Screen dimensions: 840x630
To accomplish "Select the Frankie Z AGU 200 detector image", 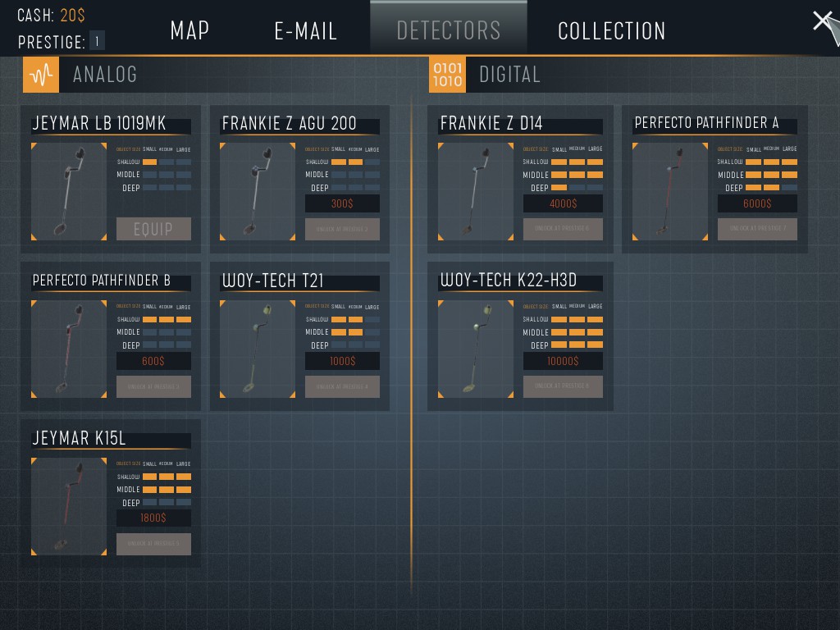I will click(x=258, y=192).
